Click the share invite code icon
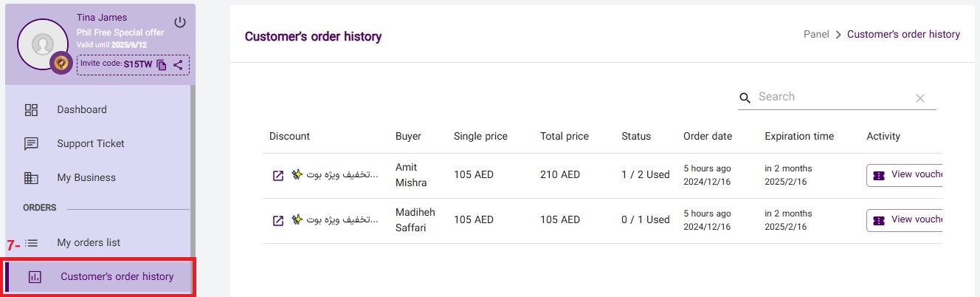This screenshot has height=297, width=980. point(178,65)
